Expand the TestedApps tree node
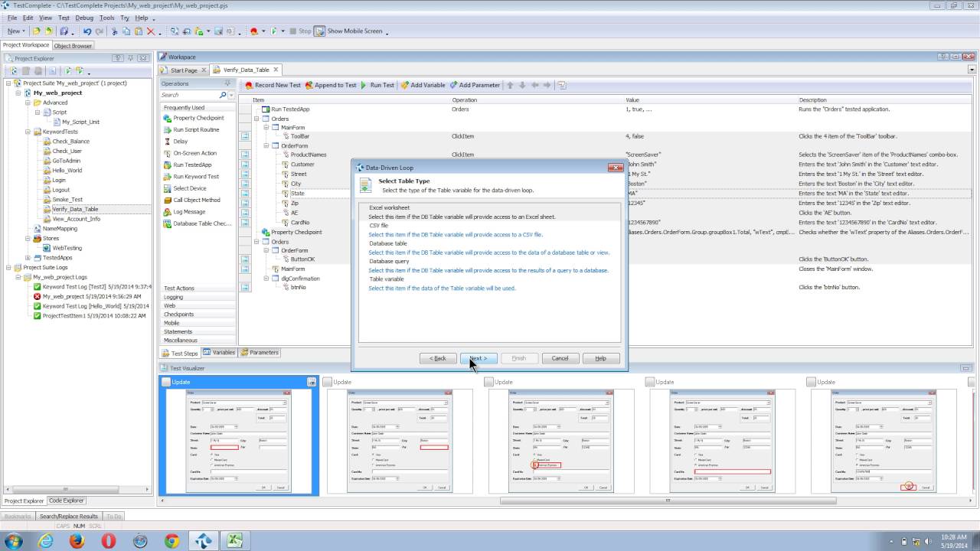The image size is (980, 551). click(28, 258)
